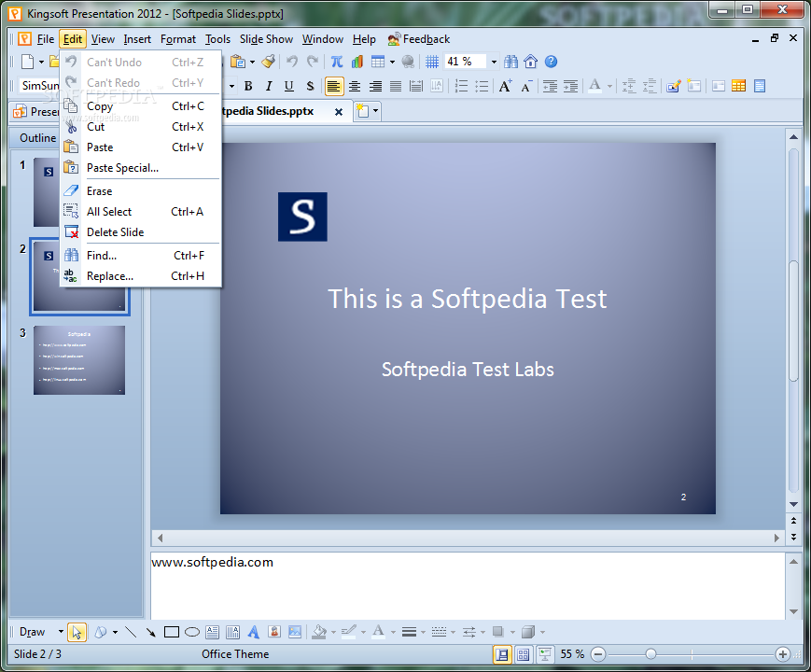Expand the Paste options dropdown arrow

click(252, 63)
